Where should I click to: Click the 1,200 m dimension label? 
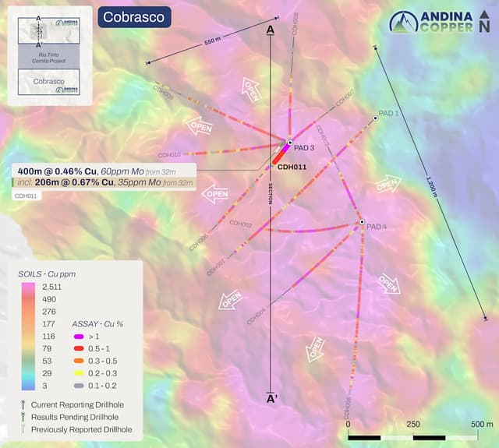[x=431, y=188]
